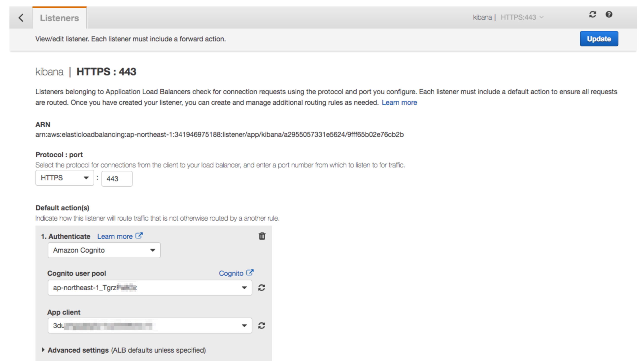Follow the Learn more link next to Authenticate
The image size is (644, 361).
coord(115,237)
